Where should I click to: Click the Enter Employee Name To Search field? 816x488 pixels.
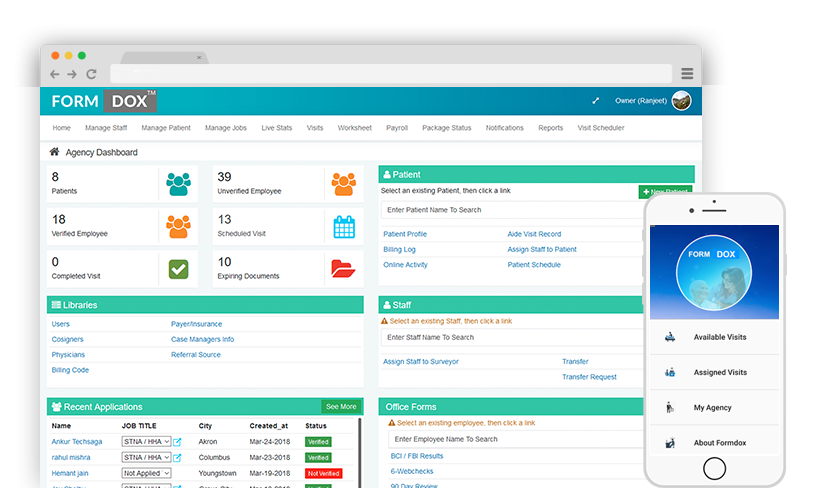pos(516,440)
